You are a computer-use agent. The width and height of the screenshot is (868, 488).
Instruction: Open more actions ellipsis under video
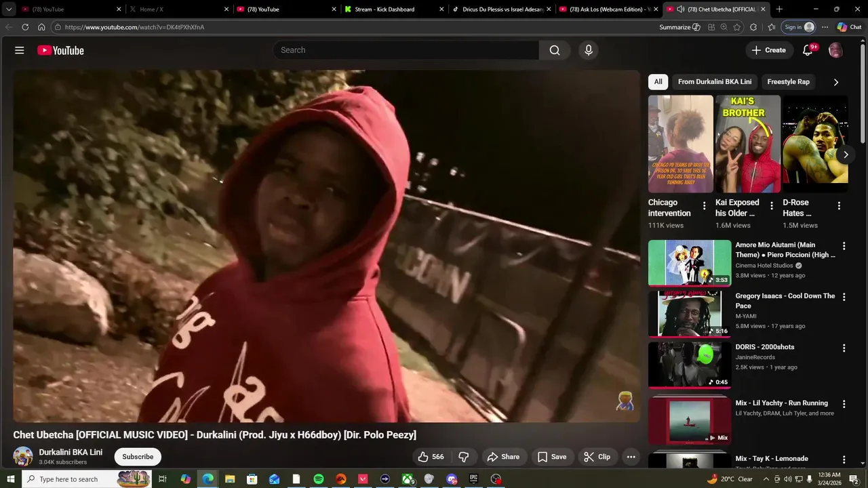point(631,457)
